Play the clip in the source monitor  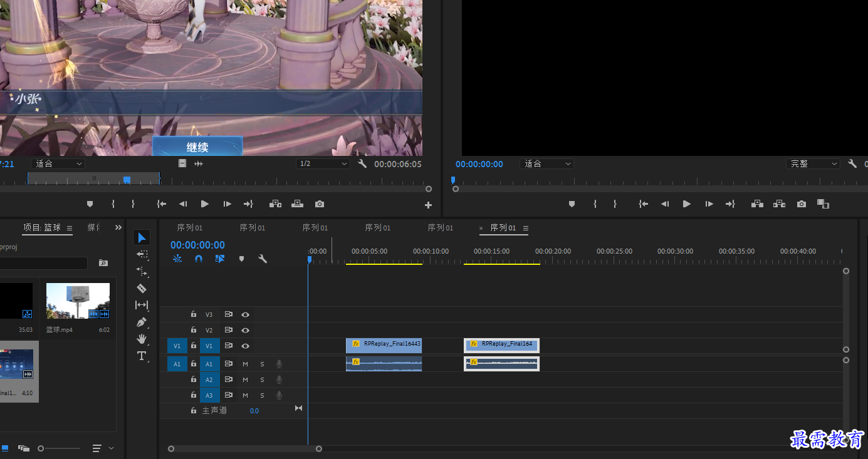204,204
